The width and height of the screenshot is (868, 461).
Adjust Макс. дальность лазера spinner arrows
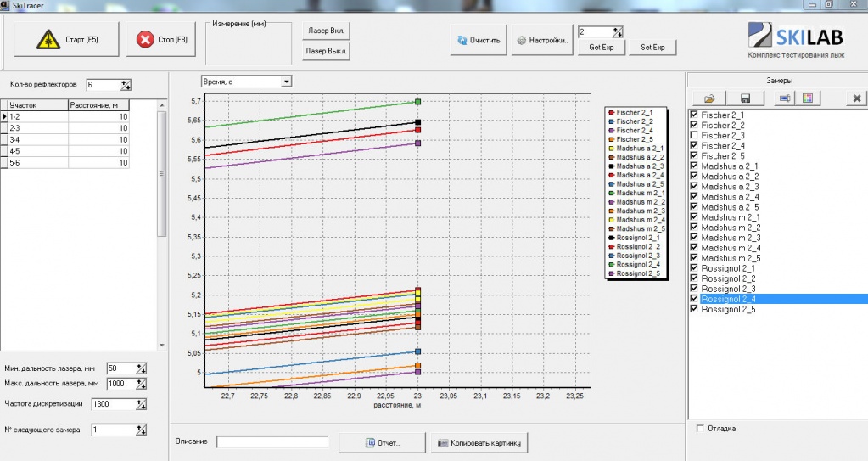(x=141, y=384)
